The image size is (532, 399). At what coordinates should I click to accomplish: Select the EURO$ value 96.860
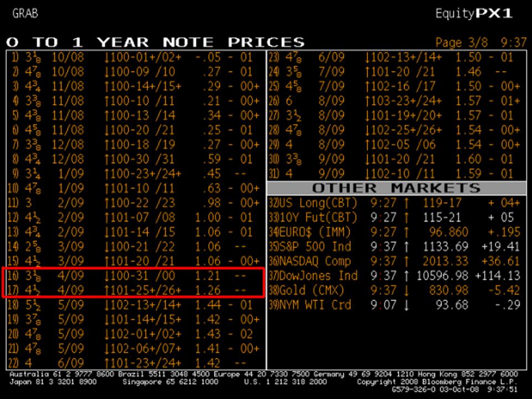(448, 232)
